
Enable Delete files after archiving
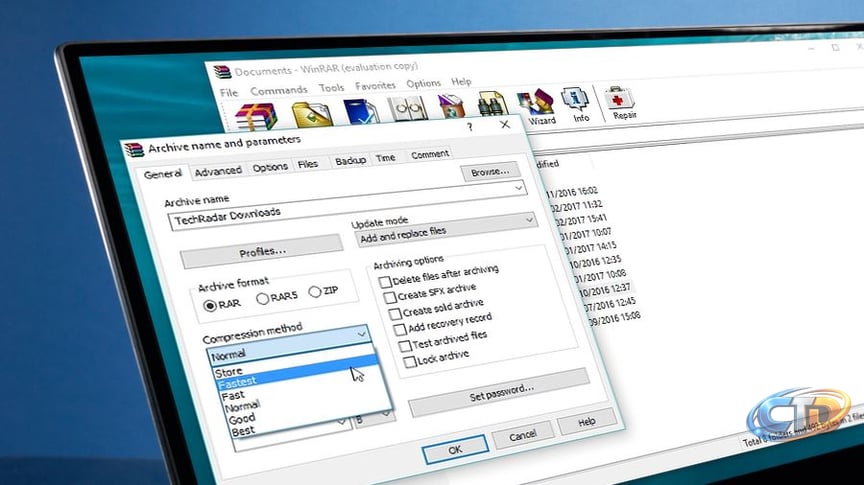click(x=385, y=282)
